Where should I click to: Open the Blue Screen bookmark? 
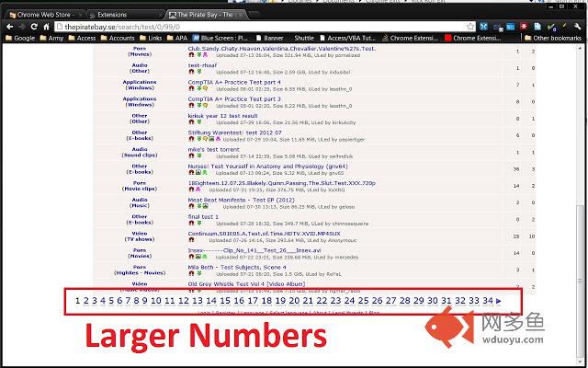tap(220, 38)
